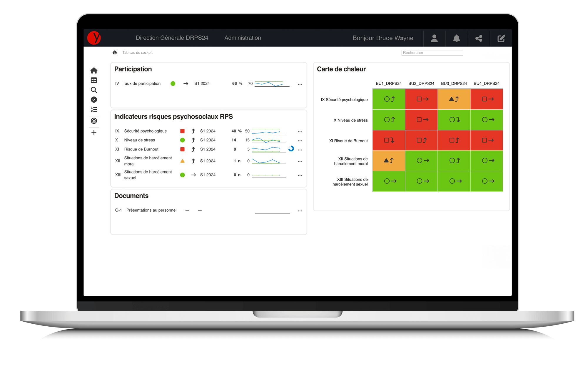Open the notifications bell

click(x=457, y=38)
